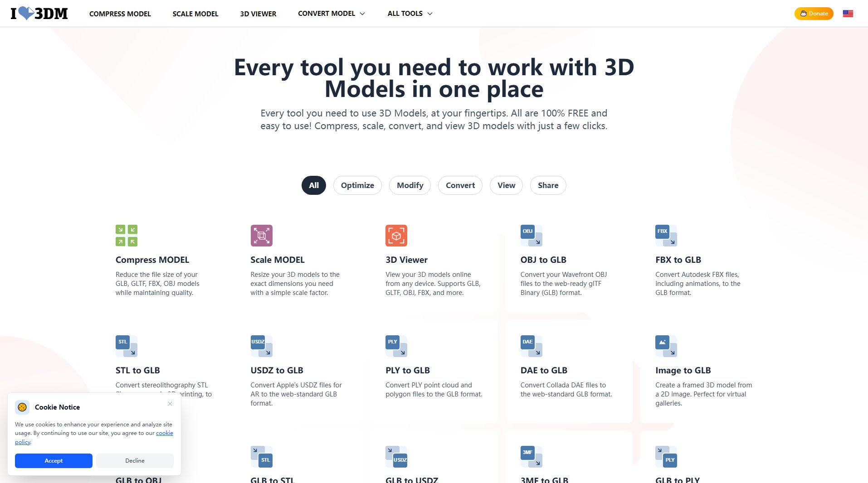This screenshot has height=483, width=868.
Task: Accept the cookie notice
Action: pos(54,460)
